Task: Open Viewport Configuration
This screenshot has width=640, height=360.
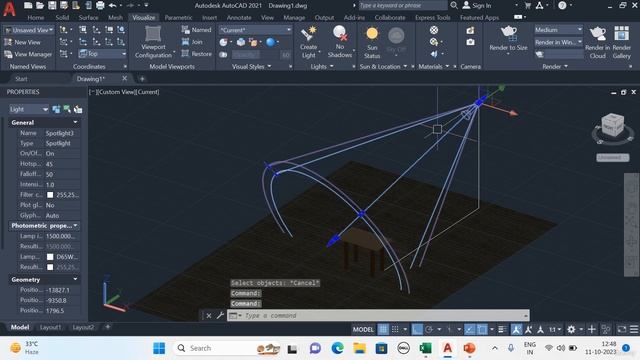Action: coord(153,42)
